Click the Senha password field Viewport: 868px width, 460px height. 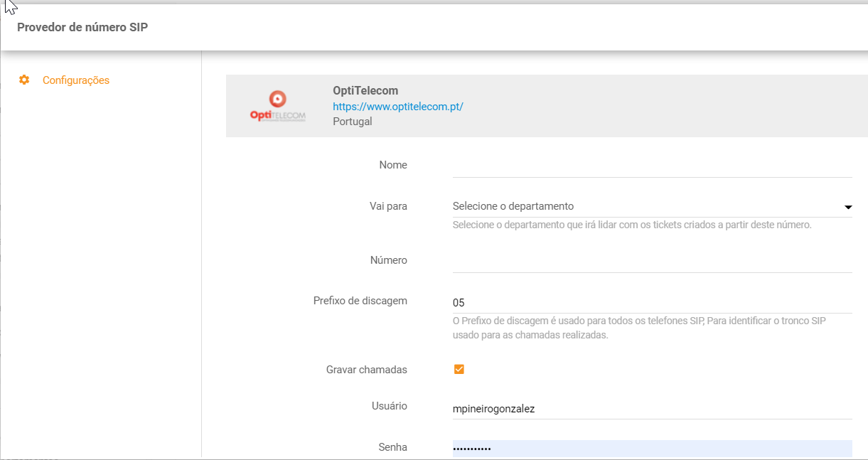pyautogui.click(x=652, y=449)
